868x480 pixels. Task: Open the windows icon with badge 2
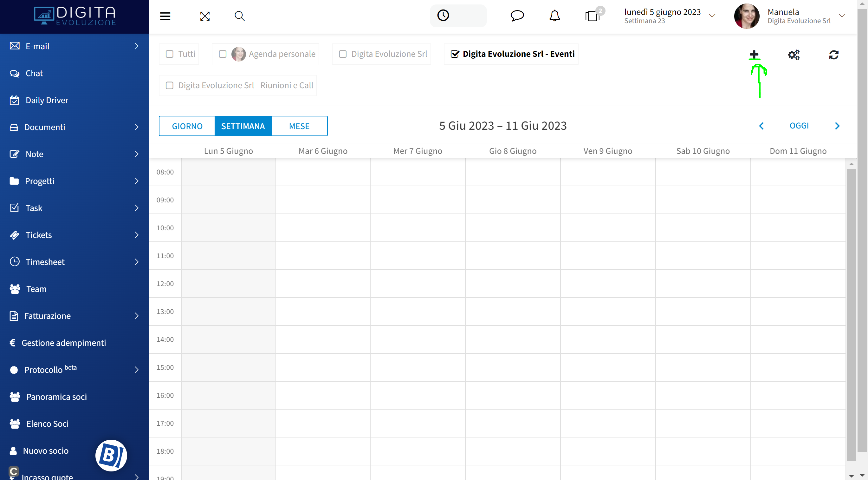click(593, 16)
